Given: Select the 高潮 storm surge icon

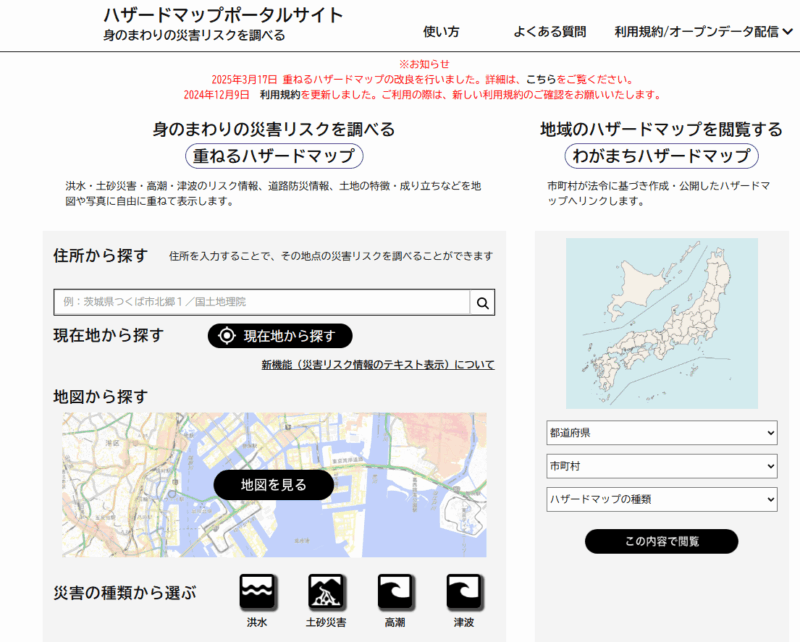Looking at the screenshot, I should pos(396,592).
